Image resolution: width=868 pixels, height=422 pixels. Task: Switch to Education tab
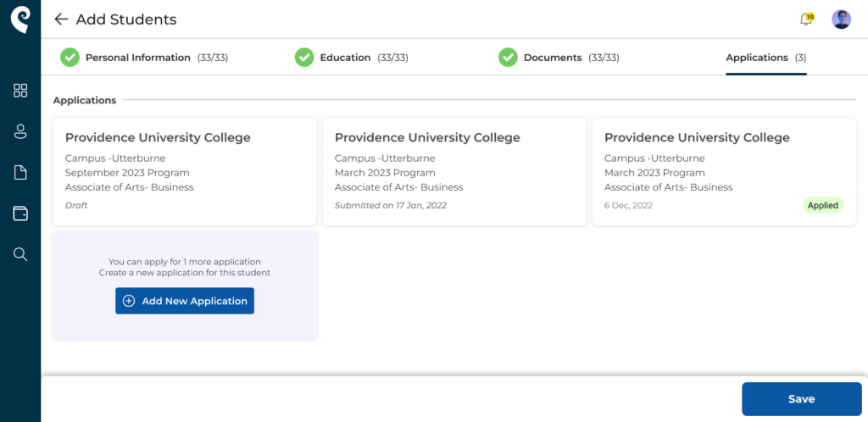pyautogui.click(x=352, y=58)
